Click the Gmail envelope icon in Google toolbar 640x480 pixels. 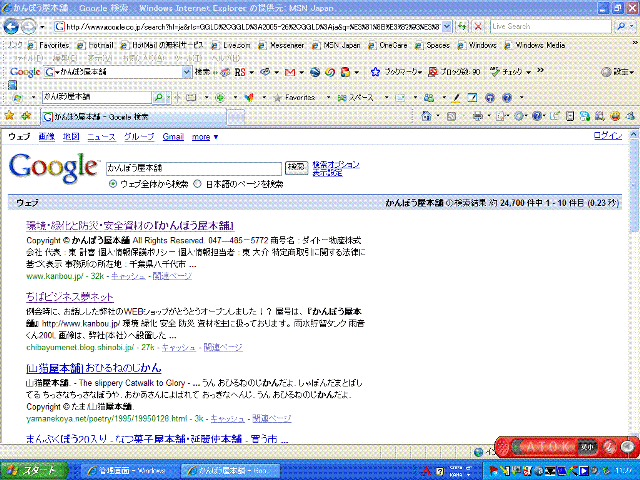click(290, 72)
